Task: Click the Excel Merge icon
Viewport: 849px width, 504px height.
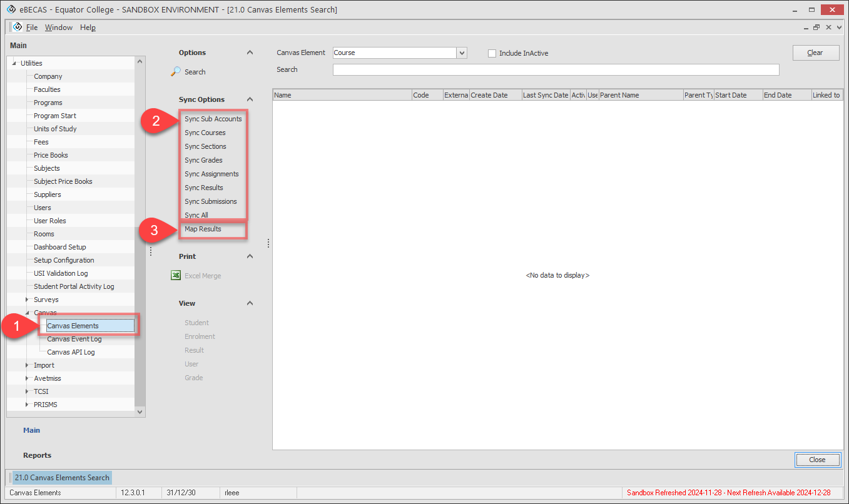Action: click(x=176, y=276)
